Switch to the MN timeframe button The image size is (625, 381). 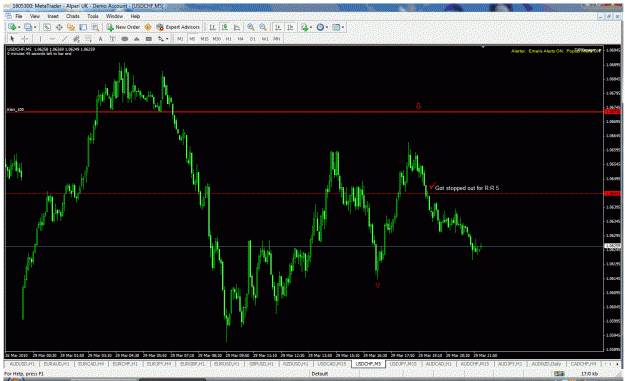(x=277, y=39)
